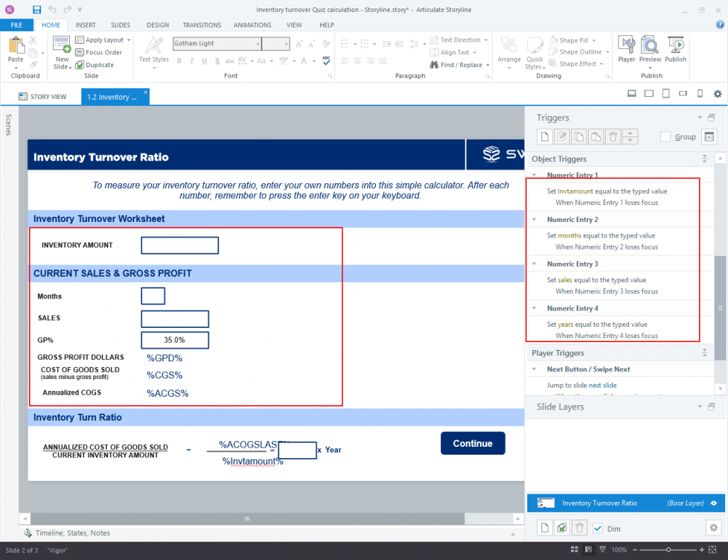Delete the selected trigger
The image size is (728, 560).
(x=612, y=136)
